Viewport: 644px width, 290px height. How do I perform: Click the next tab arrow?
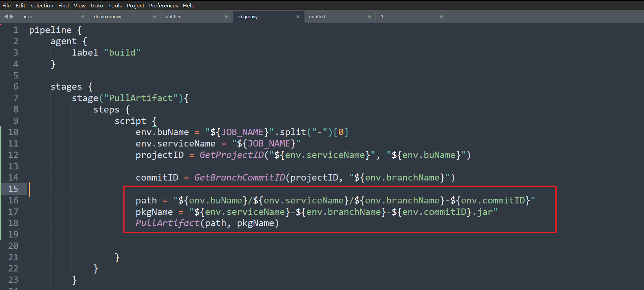(12, 17)
